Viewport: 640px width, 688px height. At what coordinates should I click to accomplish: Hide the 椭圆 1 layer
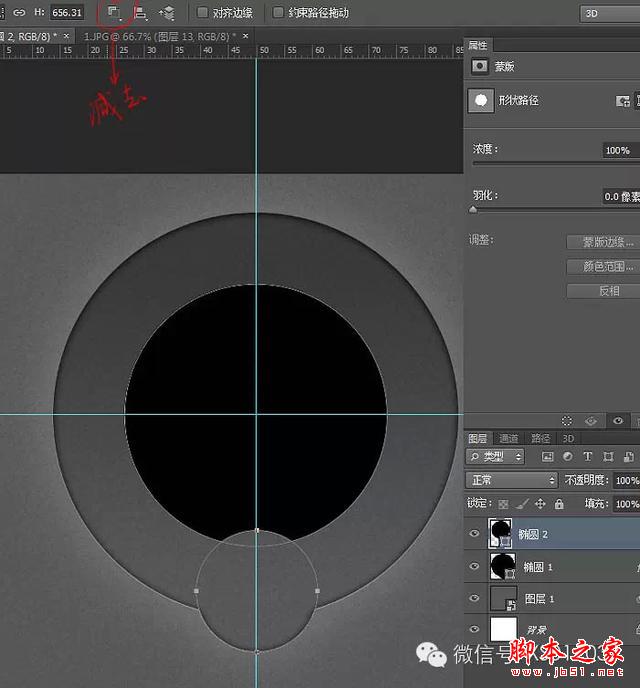coord(474,566)
